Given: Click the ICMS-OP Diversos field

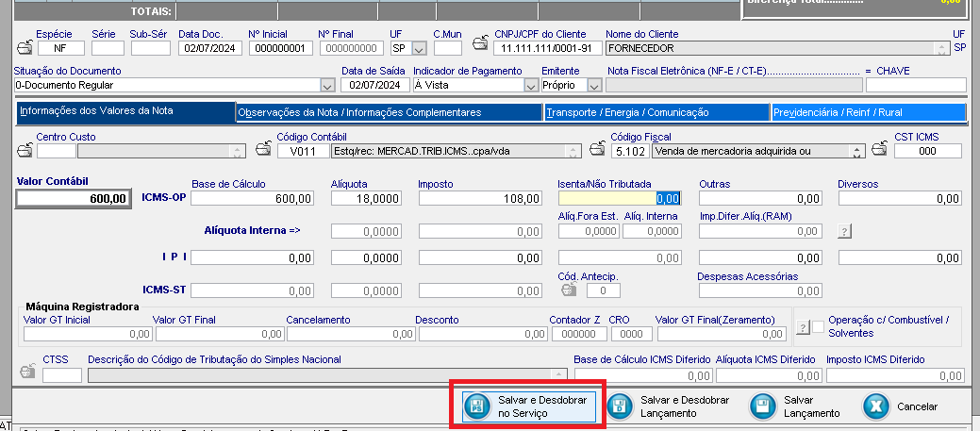Looking at the screenshot, I should pyautogui.click(x=900, y=199).
